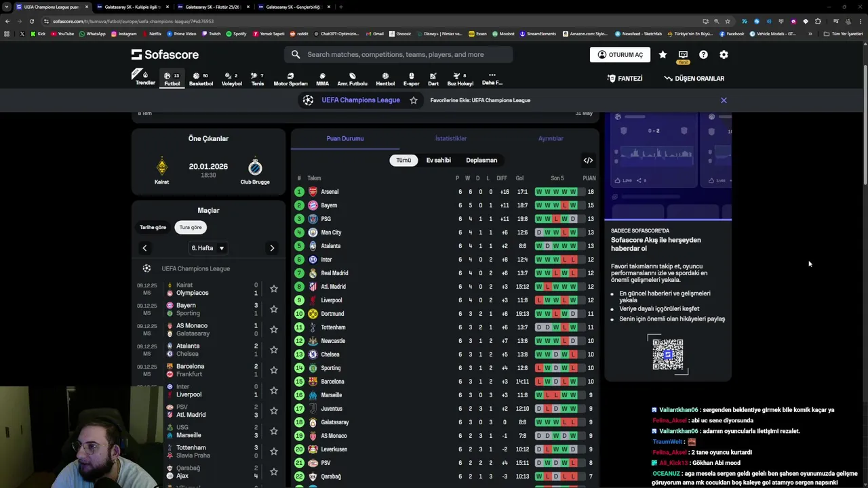Open the Real Madrid row in standings
The image size is (868, 488).
pos(445,273)
